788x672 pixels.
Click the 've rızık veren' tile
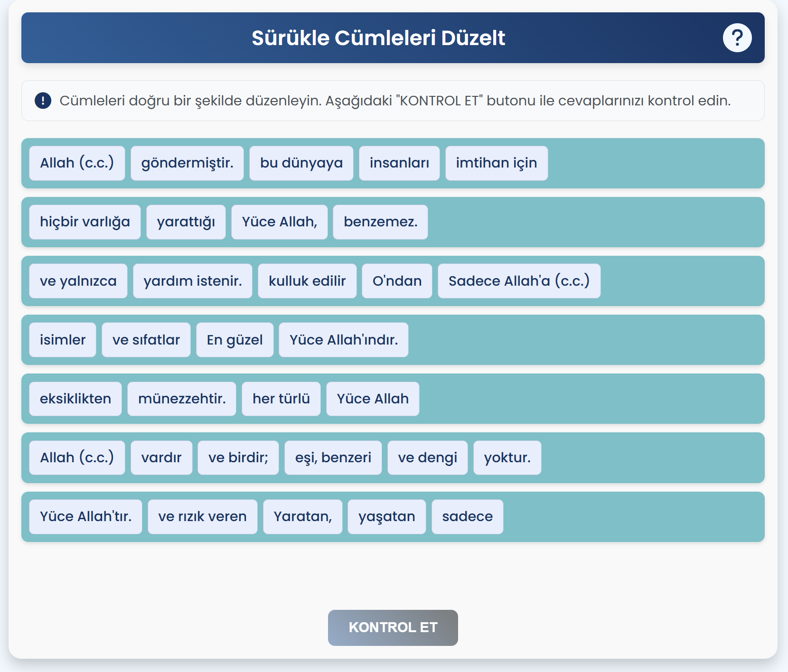(203, 517)
